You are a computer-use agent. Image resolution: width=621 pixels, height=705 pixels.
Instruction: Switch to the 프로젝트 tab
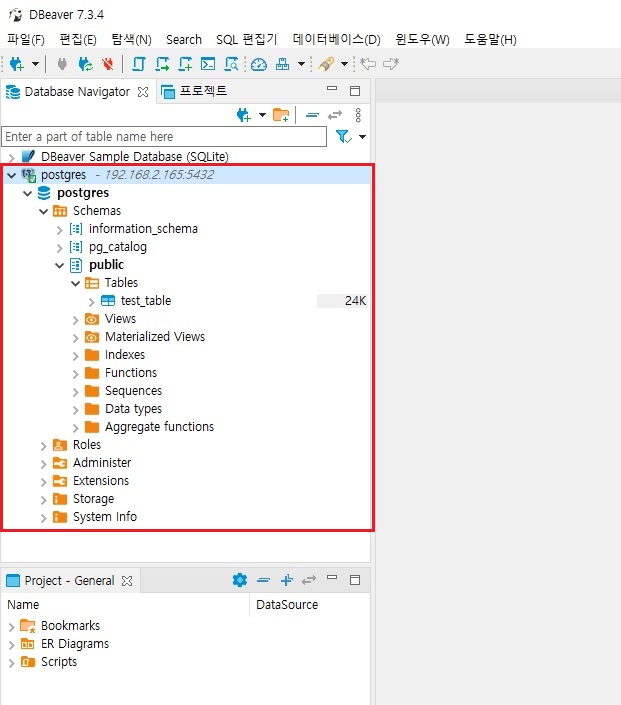coord(194,91)
